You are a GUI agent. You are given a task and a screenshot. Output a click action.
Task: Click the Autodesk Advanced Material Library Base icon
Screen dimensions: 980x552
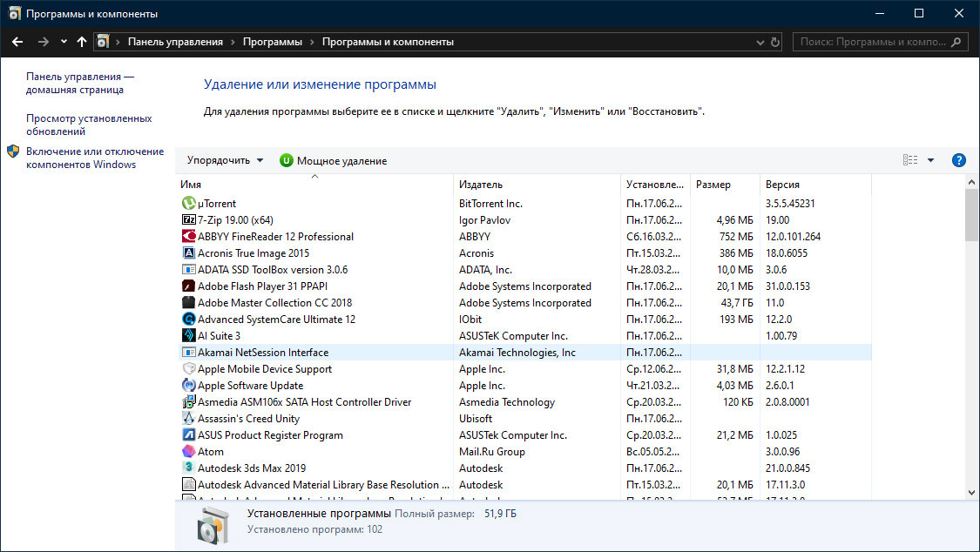[189, 485]
